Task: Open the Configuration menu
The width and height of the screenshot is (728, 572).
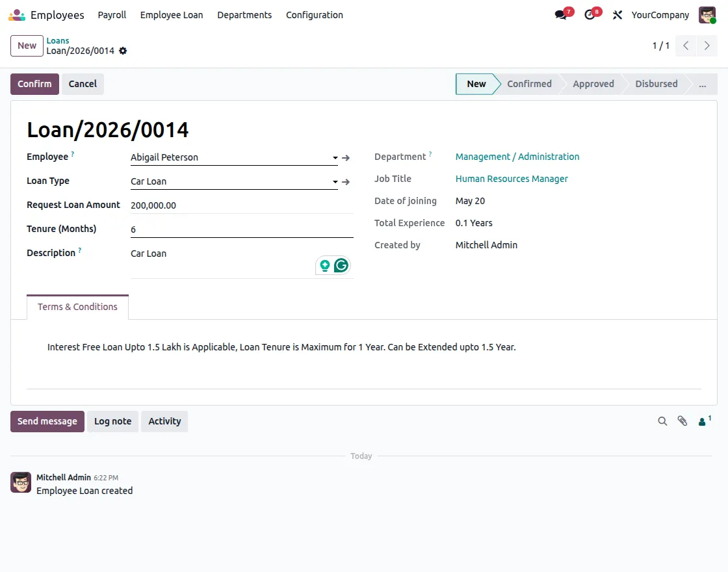Action: tap(315, 15)
